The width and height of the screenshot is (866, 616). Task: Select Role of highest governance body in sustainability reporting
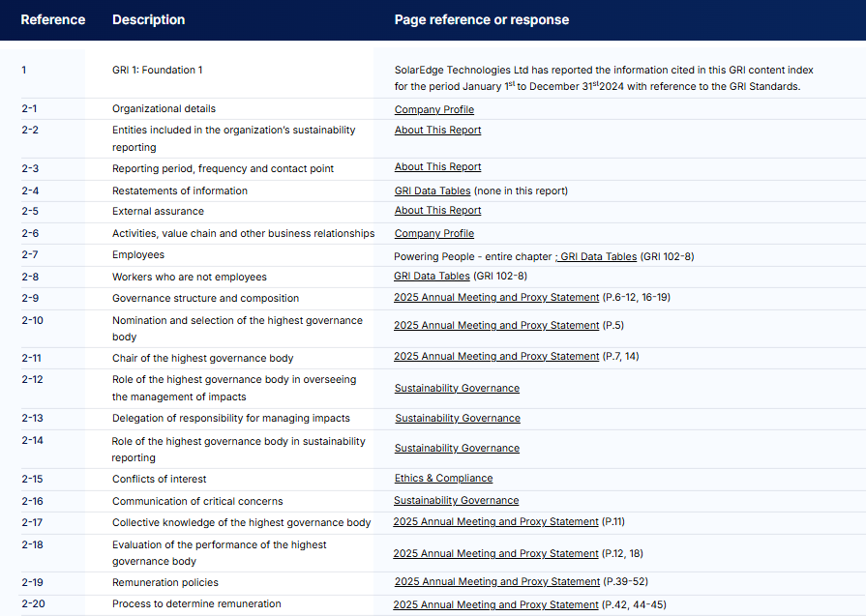239,450
